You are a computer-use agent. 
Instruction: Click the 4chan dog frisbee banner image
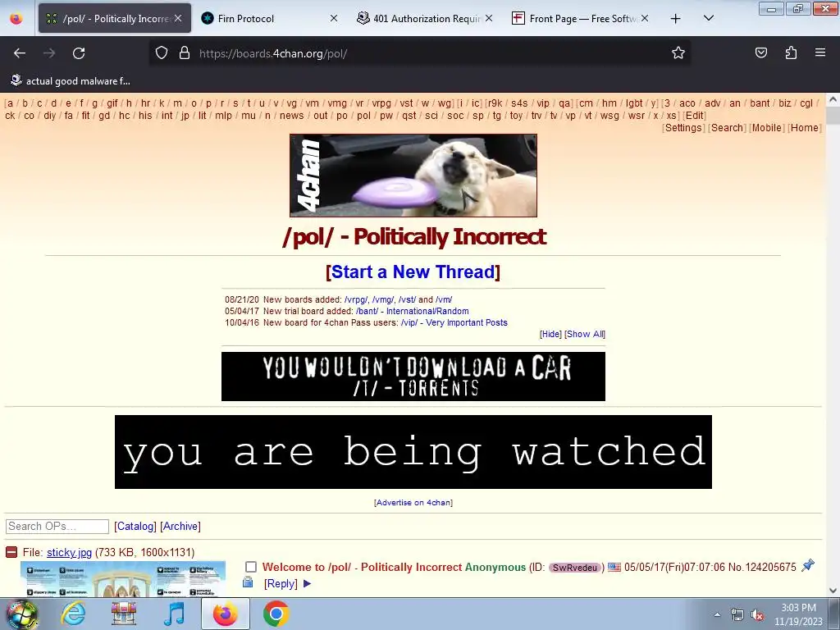pyautogui.click(x=413, y=176)
